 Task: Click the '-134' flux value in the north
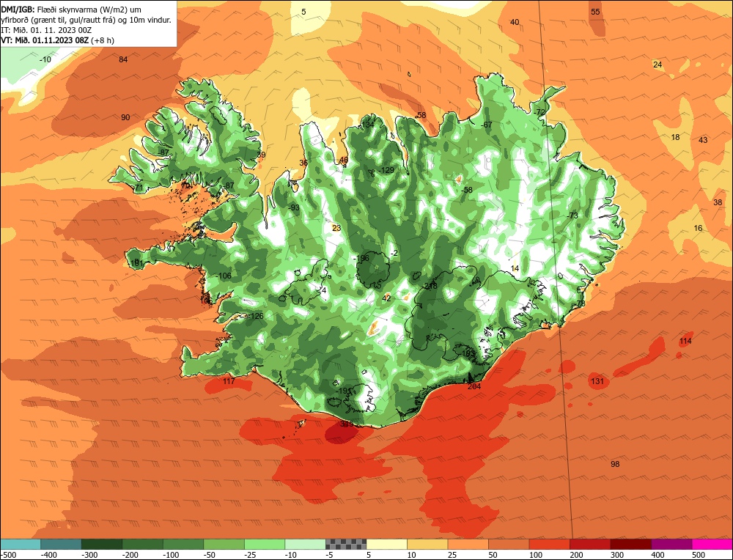coord(366,125)
